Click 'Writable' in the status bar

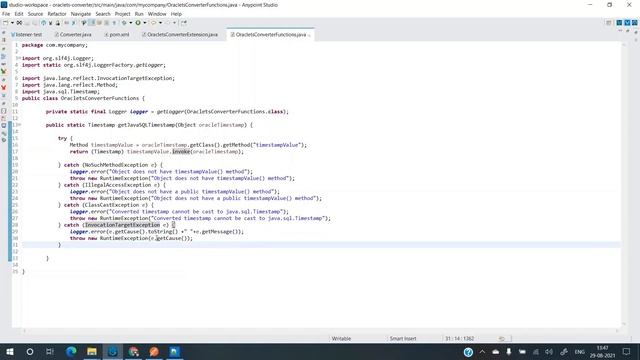(341, 338)
